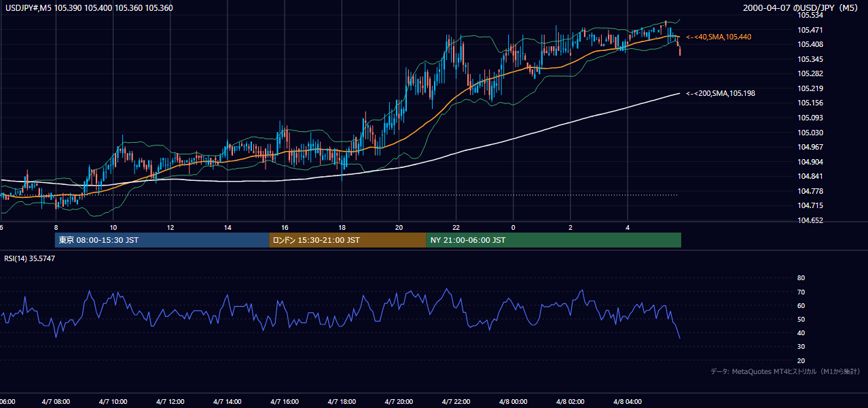
Task: Click the 105.282 price axis label
Action: pos(810,73)
